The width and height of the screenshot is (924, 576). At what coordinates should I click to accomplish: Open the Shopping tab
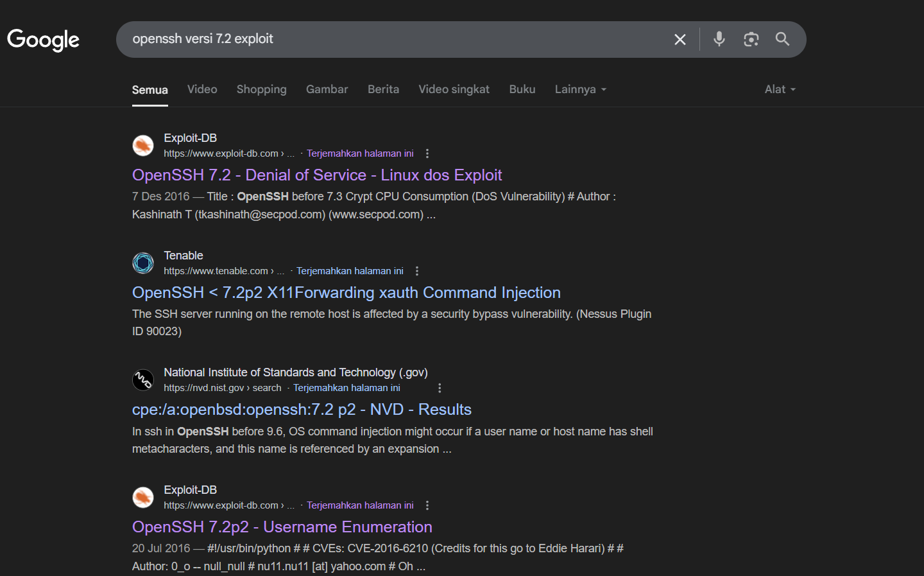click(261, 89)
